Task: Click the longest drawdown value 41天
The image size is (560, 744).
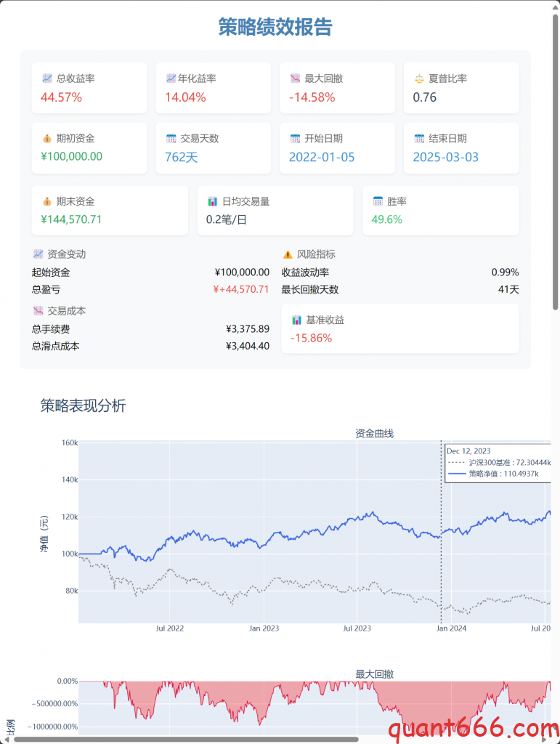Action: (508, 289)
